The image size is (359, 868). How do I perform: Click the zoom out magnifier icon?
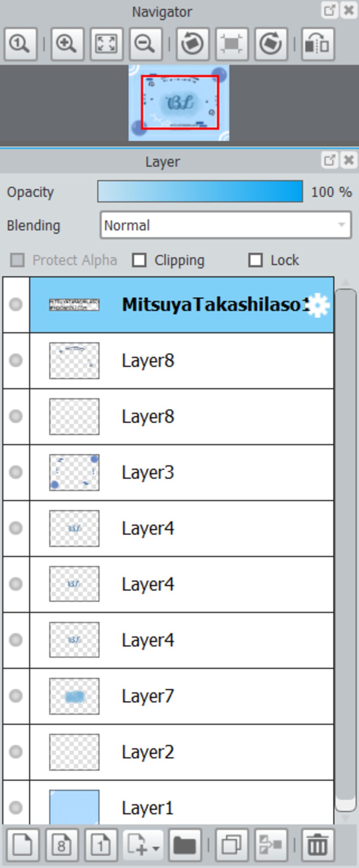pyautogui.click(x=145, y=44)
